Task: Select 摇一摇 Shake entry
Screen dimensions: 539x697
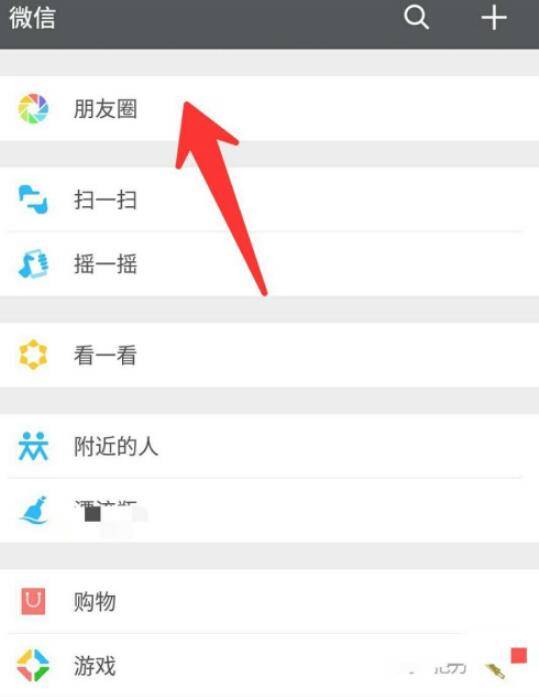Action: click(269, 264)
